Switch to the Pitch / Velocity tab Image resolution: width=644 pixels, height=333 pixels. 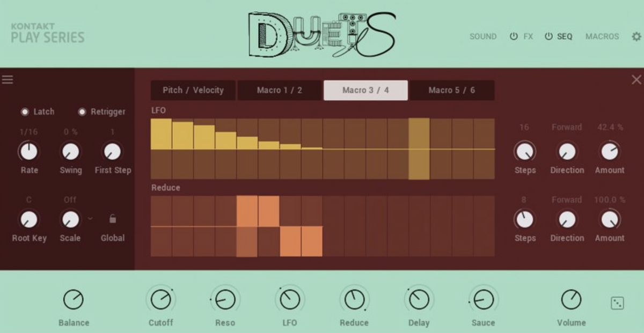coord(193,90)
